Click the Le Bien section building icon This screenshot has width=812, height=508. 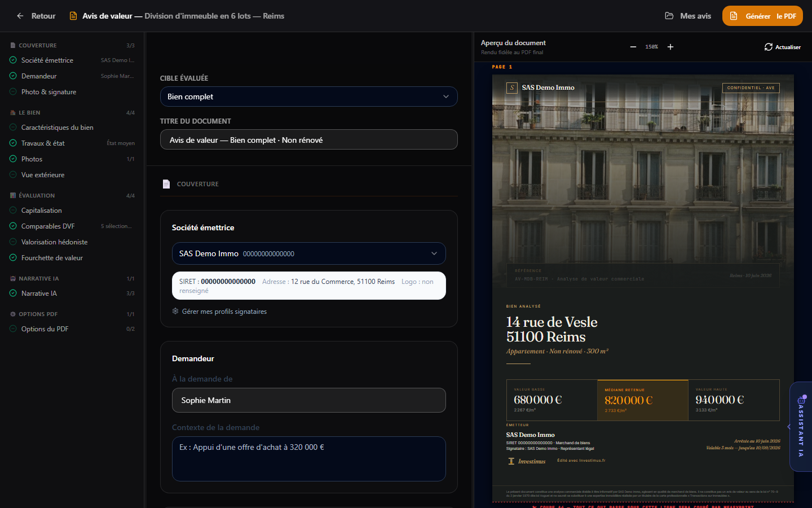coord(13,113)
